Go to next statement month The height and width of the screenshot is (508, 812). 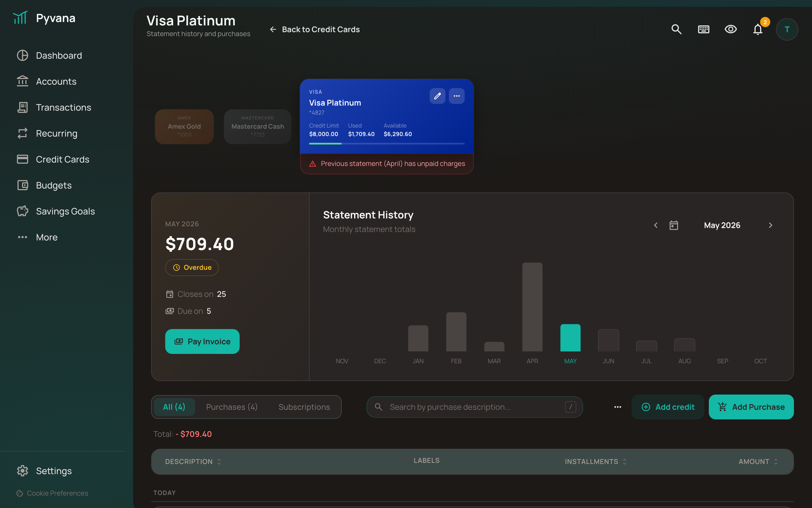[x=770, y=225]
